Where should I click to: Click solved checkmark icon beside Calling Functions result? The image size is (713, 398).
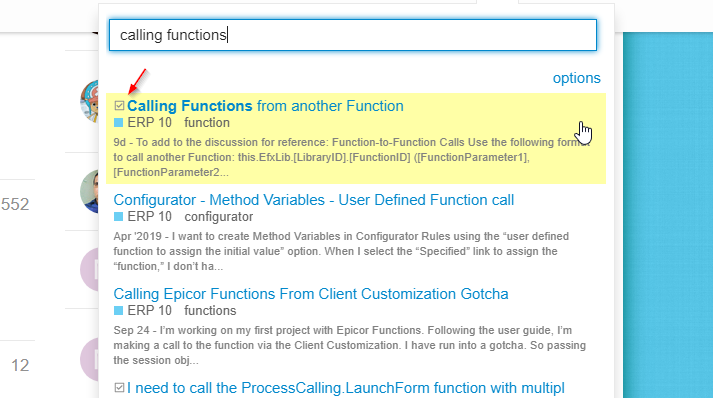[119, 106]
